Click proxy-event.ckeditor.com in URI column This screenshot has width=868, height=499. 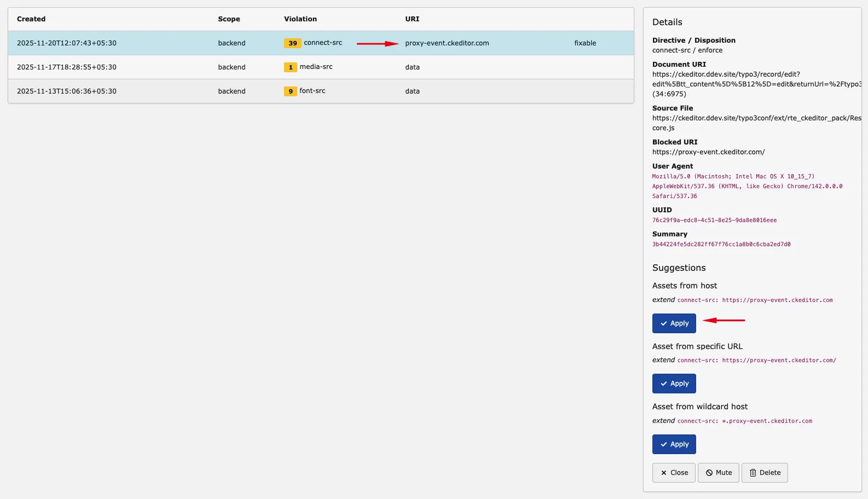447,43
